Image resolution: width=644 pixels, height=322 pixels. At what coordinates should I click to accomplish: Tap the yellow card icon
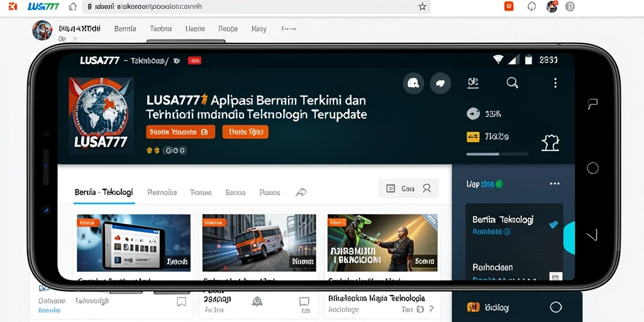pos(473,136)
